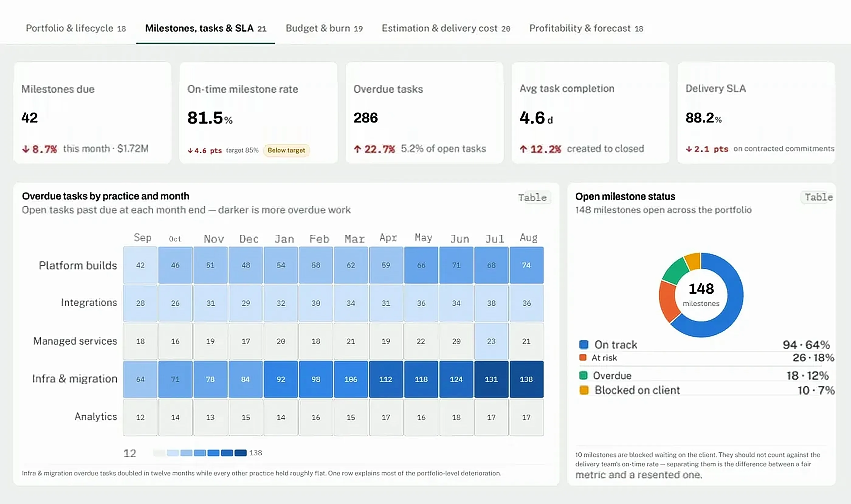
Task: Click the Overdue tasks value 286
Action: tap(365, 118)
